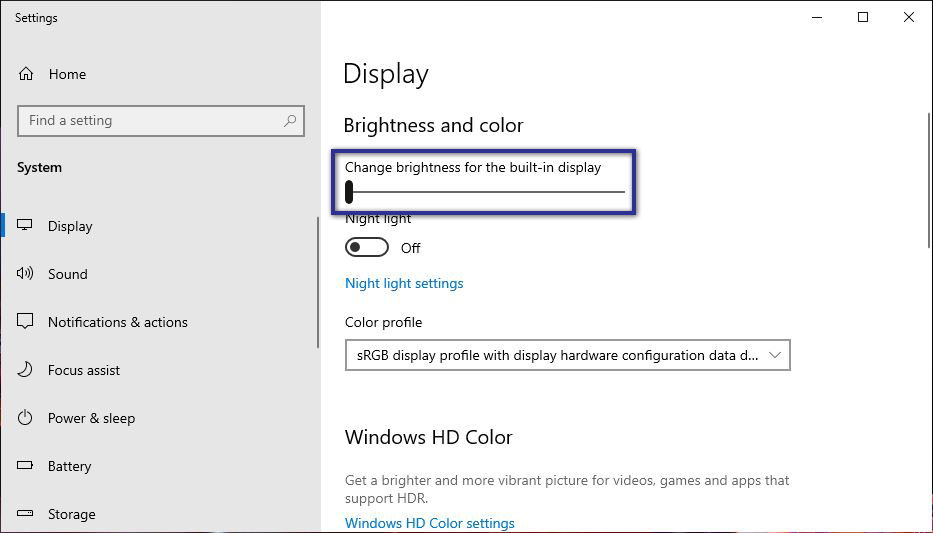This screenshot has width=933, height=533.
Task: Click the Notifications & actions icon
Action: pyautogui.click(x=26, y=322)
